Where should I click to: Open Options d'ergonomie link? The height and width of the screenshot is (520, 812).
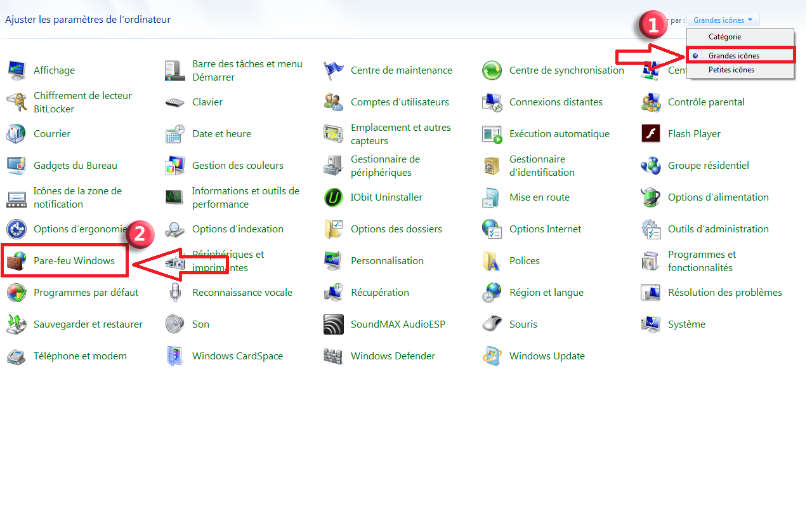tap(81, 229)
